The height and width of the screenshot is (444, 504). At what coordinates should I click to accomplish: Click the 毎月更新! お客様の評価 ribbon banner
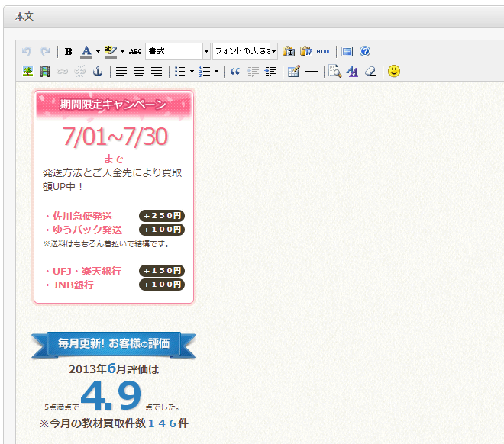pos(113,343)
